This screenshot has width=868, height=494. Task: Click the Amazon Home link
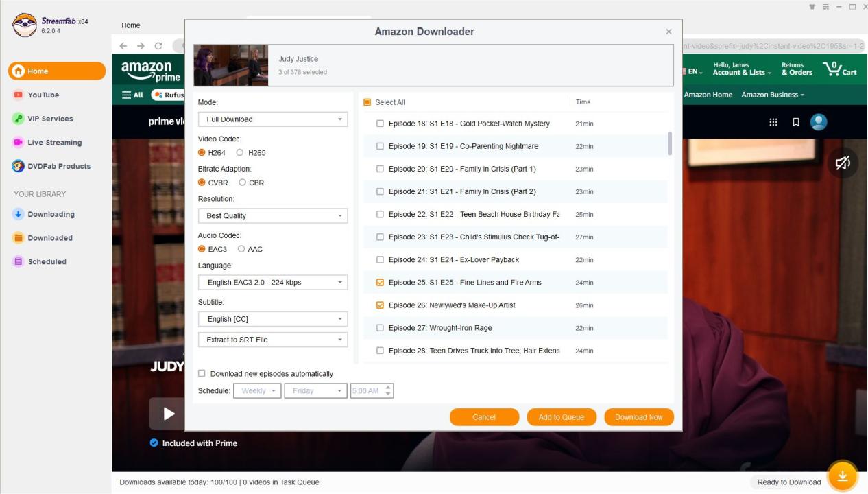[708, 95]
